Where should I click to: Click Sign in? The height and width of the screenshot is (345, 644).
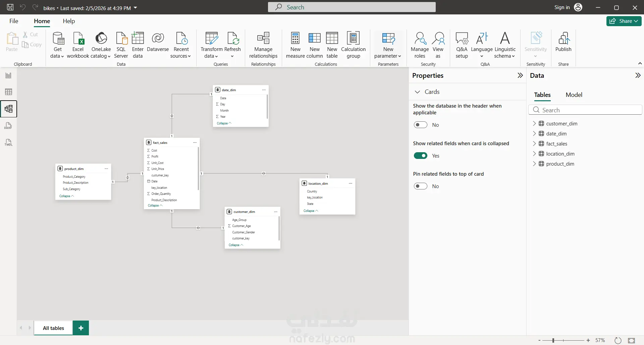pyautogui.click(x=562, y=7)
